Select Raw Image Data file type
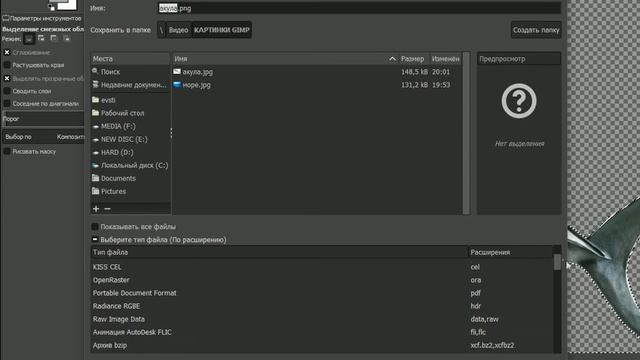 tap(322, 319)
